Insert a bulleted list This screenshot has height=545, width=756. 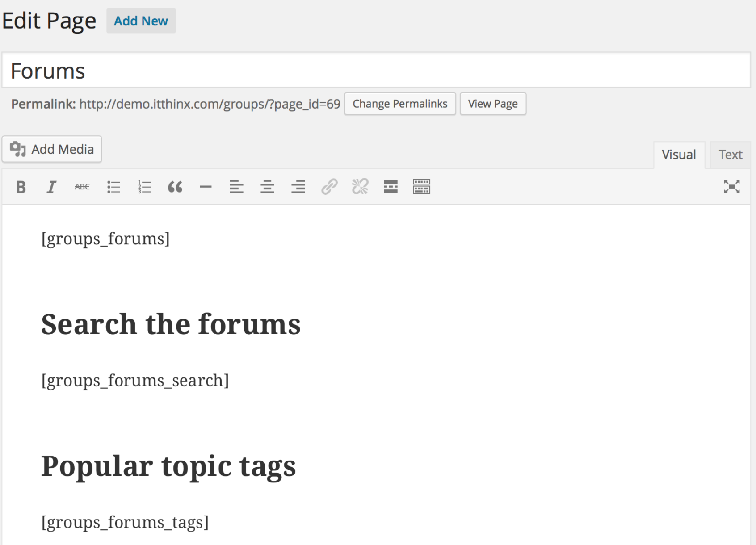[113, 187]
